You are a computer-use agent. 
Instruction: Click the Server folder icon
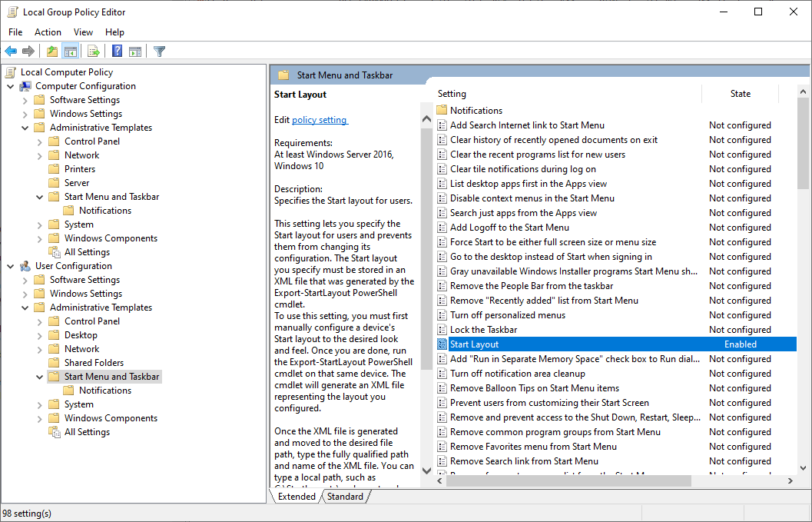(54, 183)
